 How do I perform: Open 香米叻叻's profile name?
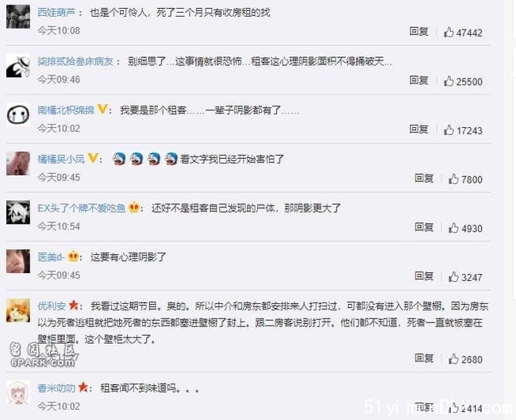click(x=56, y=388)
